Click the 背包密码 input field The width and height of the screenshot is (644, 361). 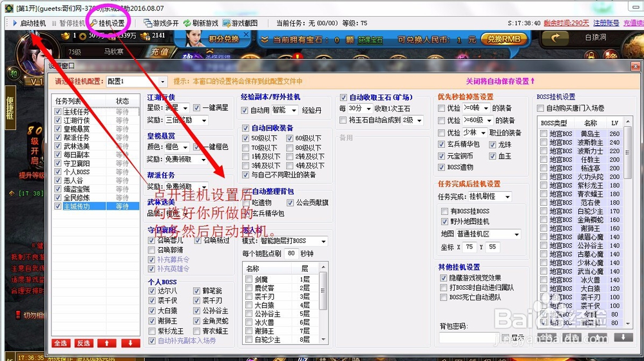[468, 338]
